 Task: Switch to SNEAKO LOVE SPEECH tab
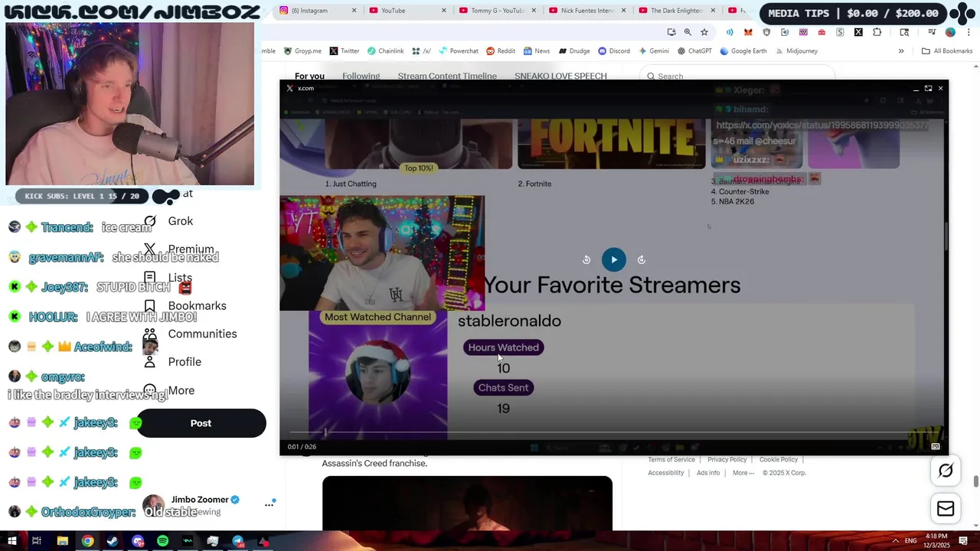click(560, 76)
